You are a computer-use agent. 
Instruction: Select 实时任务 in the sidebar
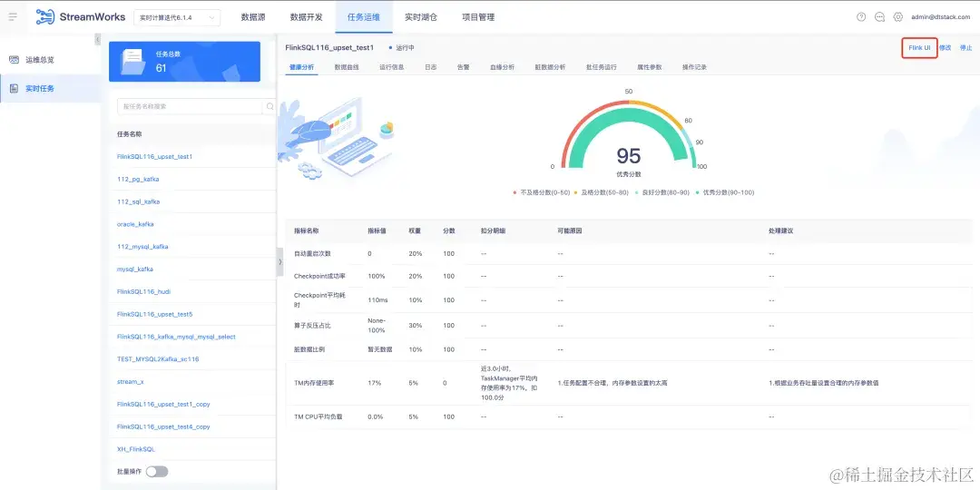[x=40, y=89]
